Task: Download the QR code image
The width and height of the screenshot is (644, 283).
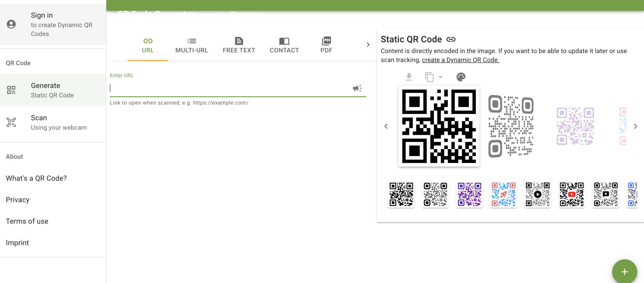Action: coord(408,77)
